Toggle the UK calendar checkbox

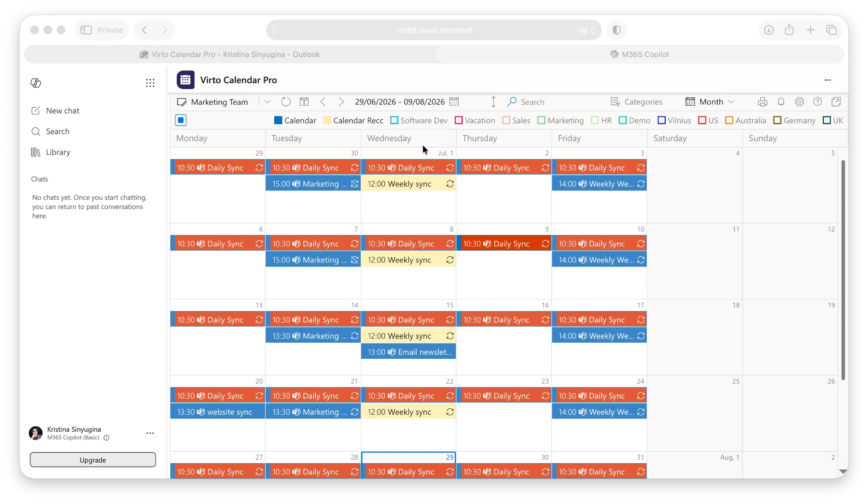[x=826, y=120]
